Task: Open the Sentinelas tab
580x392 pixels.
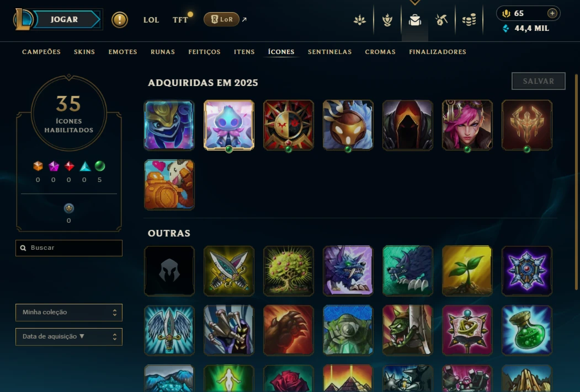Action: click(x=329, y=52)
